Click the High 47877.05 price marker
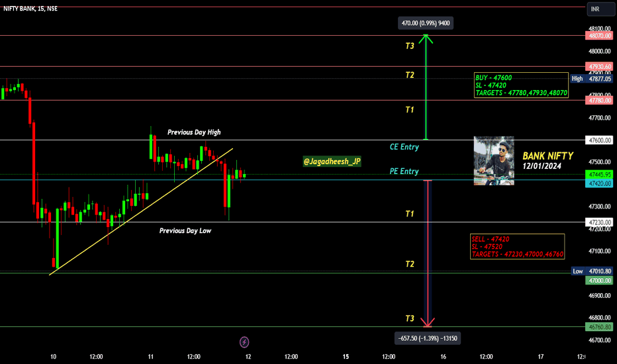 592,79
